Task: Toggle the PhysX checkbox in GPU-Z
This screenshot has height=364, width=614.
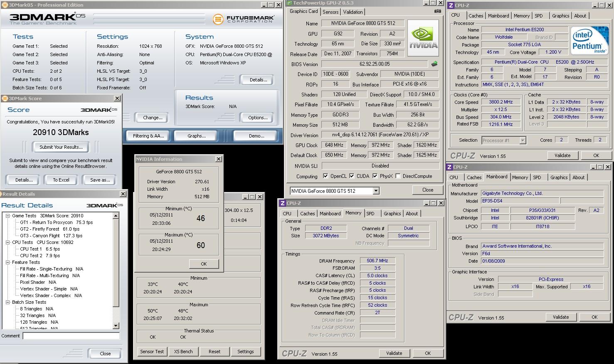Action: point(375,176)
